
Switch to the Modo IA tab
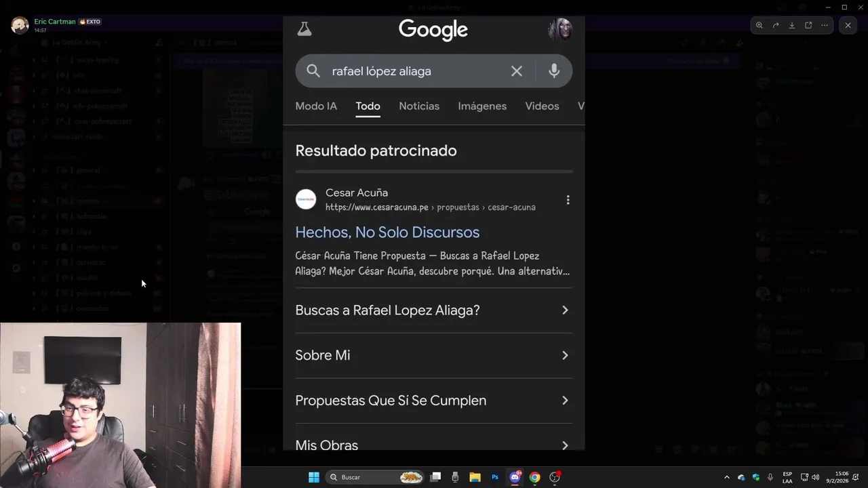coord(316,106)
